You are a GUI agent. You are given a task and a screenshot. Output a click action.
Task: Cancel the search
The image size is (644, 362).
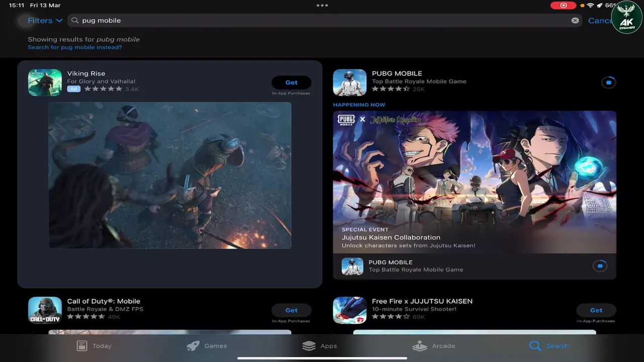tap(600, 21)
